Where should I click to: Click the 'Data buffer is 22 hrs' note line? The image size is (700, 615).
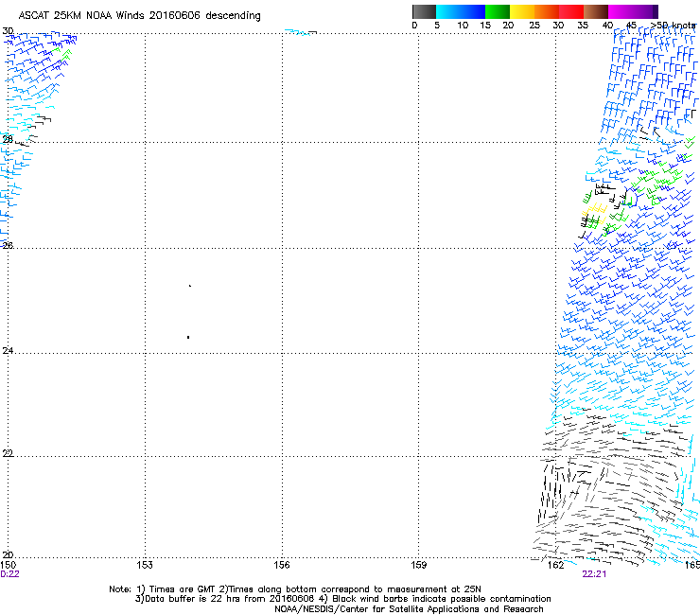[343, 599]
